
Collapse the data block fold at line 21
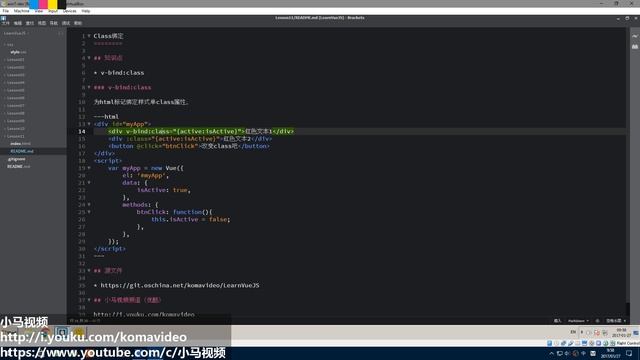(x=89, y=183)
